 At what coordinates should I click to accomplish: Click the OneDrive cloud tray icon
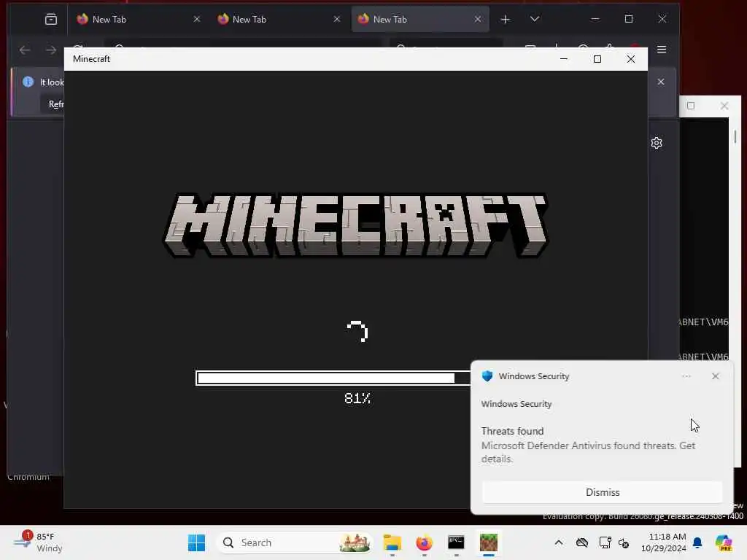point(582,542)
